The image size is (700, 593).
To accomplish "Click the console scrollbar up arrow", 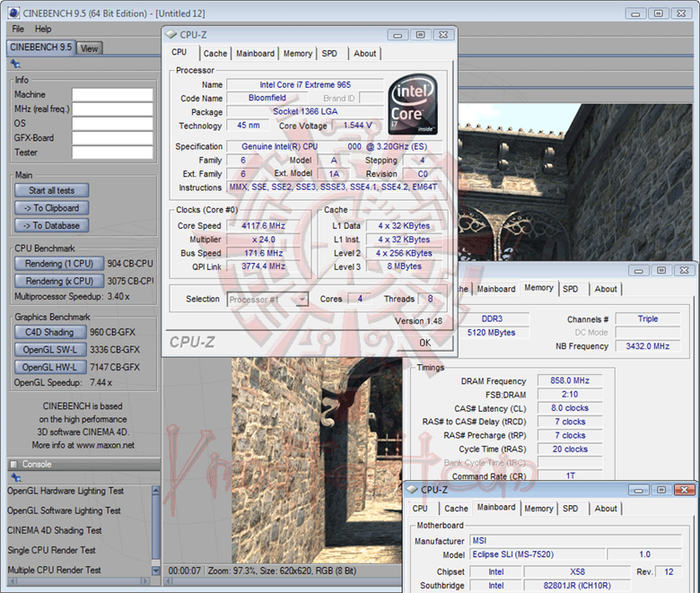I will coord(156,491).
